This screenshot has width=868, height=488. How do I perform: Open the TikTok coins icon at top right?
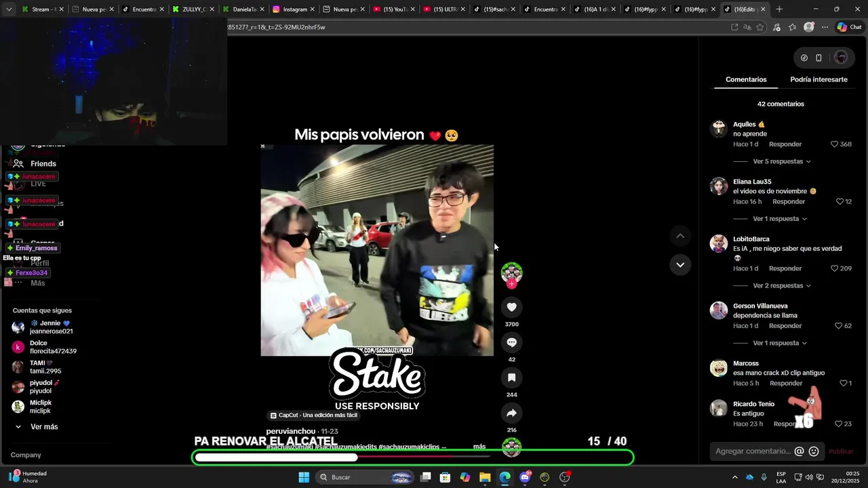(804, 58)
